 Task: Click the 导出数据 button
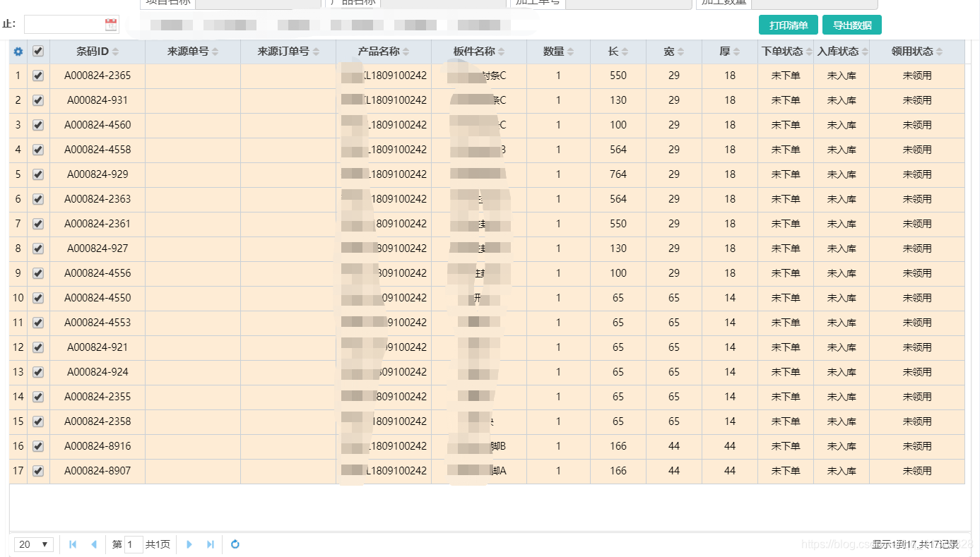coord(852,25)
